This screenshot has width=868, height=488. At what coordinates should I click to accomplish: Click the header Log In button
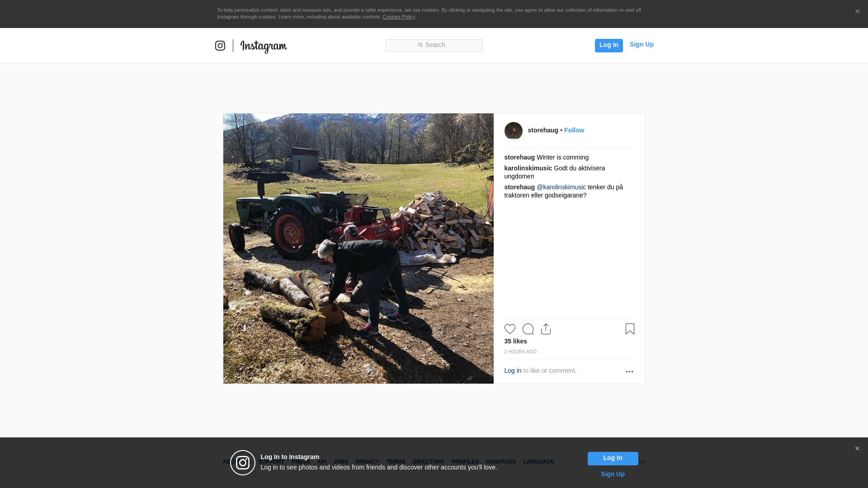coord(609,45)
